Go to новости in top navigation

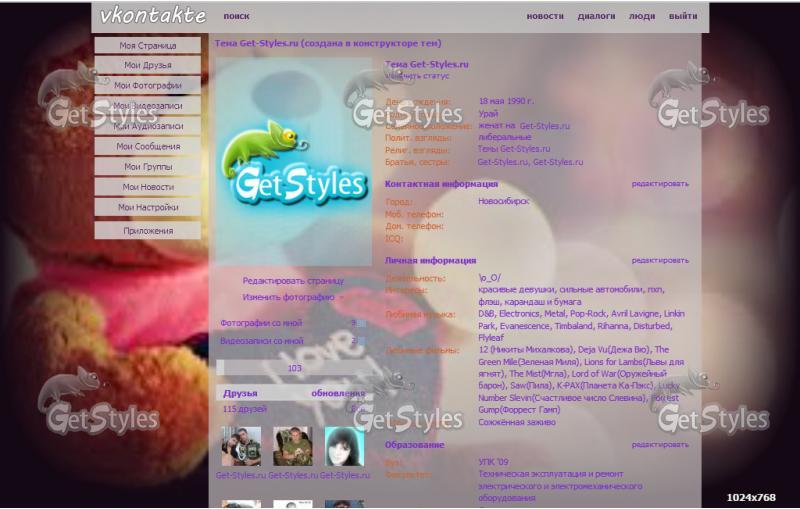(x=545, y=16)
